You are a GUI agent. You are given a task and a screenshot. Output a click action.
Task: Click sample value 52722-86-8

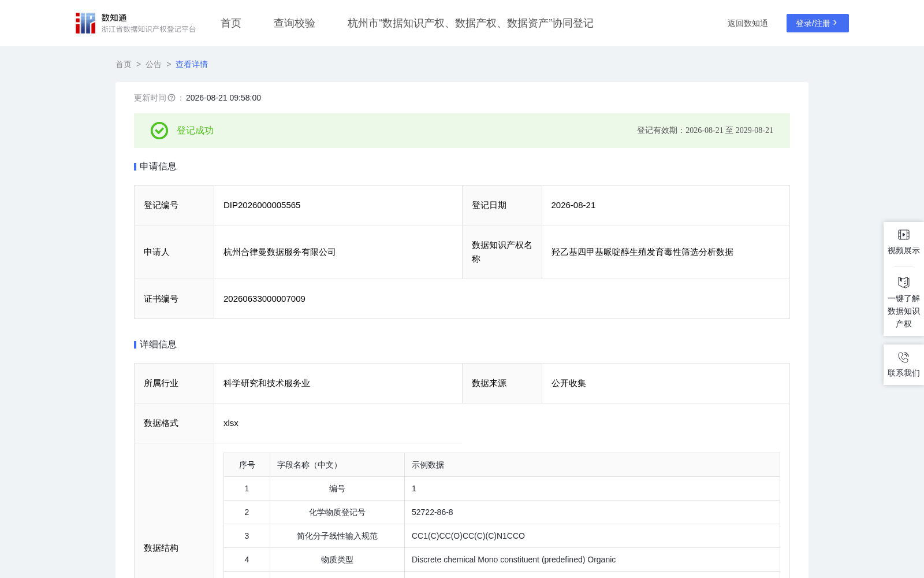click(433, 512)
